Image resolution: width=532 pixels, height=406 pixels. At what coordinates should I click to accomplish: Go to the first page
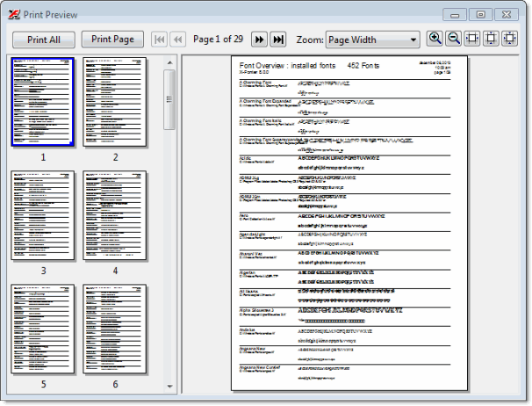tap(159, 40)
